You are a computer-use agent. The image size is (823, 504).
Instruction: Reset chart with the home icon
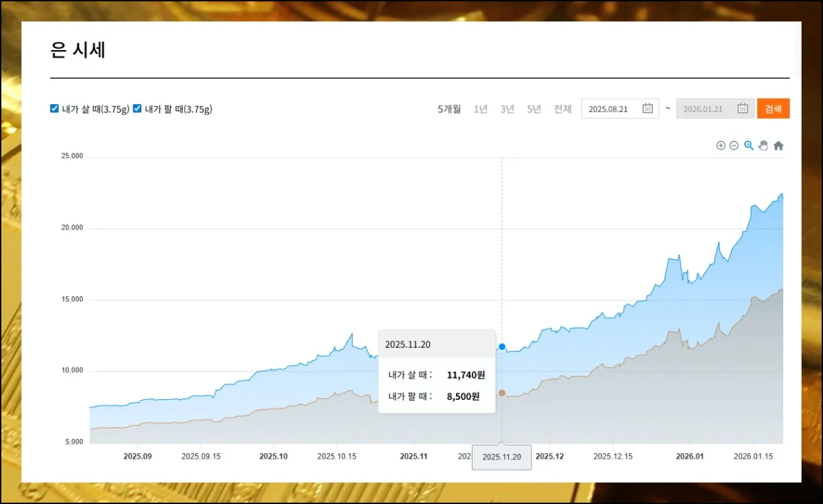[778, 145]
